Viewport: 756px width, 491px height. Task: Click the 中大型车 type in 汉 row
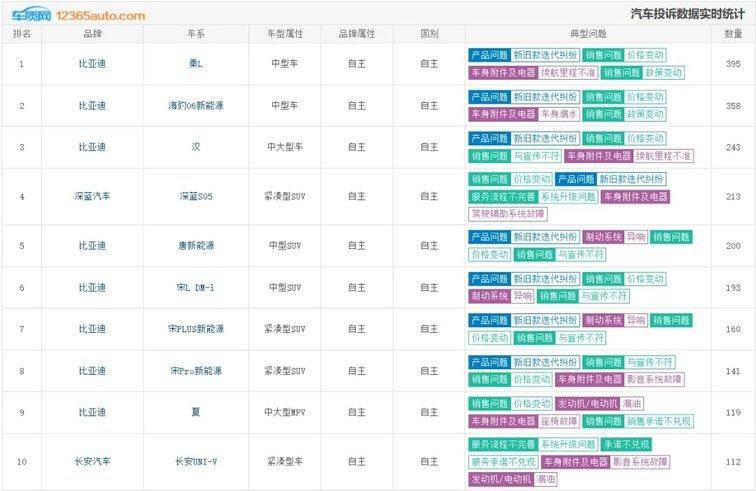point(285,147)
